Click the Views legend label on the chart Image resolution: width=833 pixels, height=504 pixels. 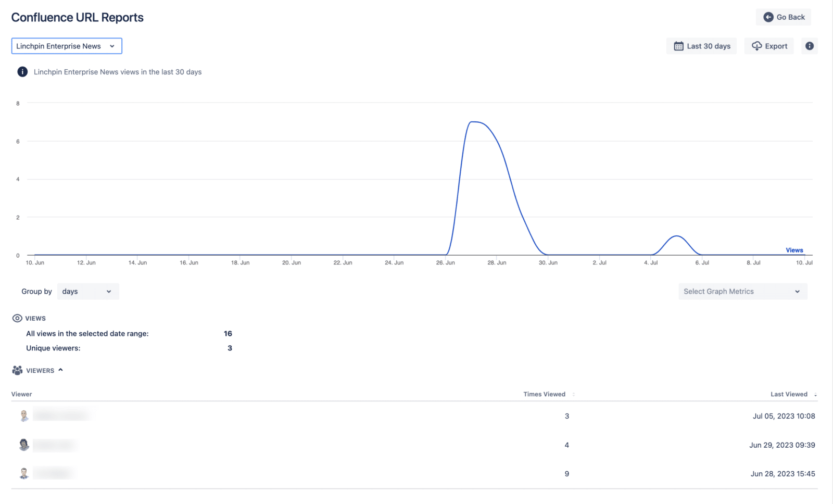[793, 250]
